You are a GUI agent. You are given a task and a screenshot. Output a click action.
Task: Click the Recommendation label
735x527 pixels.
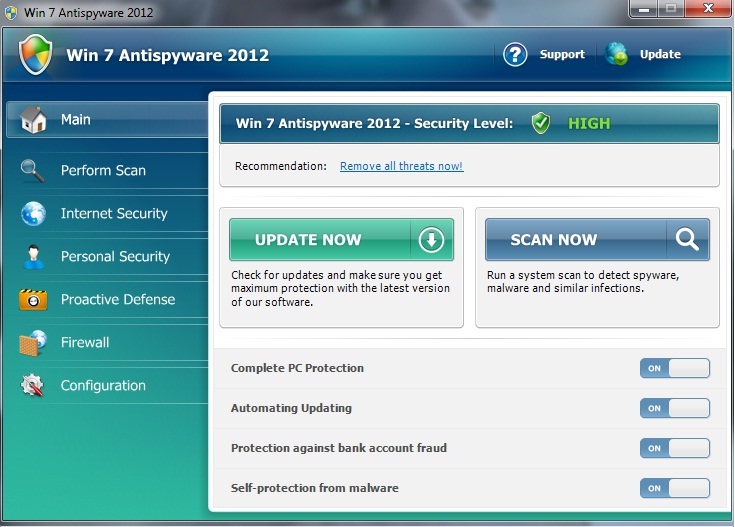[281, 166]
